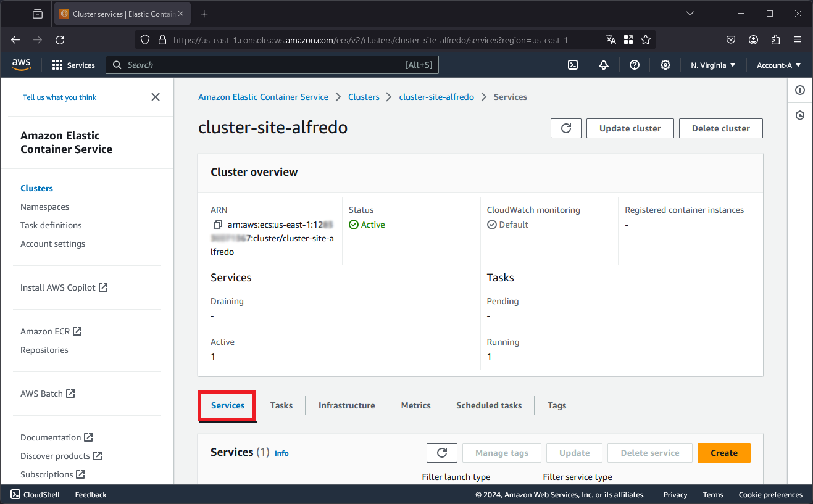Click the Update service button
The width and height of the screenshot is (813, 504).
tap(575, 453)
